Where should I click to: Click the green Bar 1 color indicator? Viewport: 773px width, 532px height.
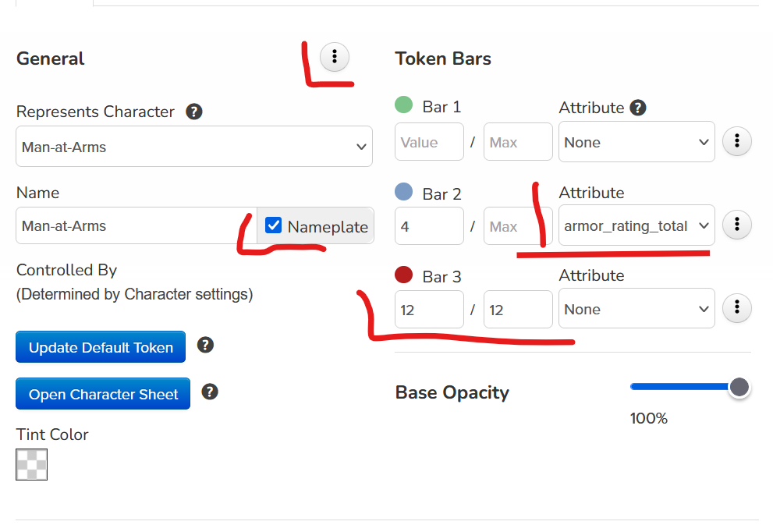click(x=404, y=105)
